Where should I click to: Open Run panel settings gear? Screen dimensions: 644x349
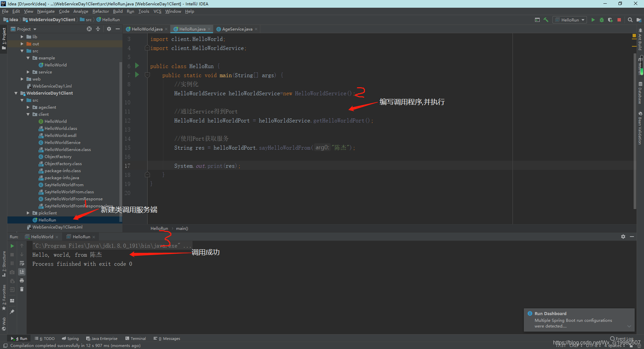623,237
